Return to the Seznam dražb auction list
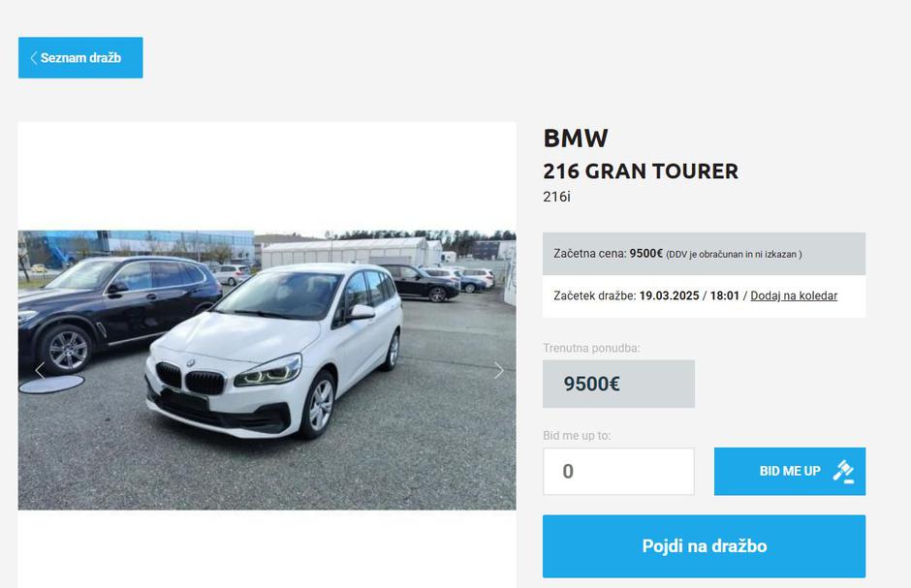 tap(80, 57)
